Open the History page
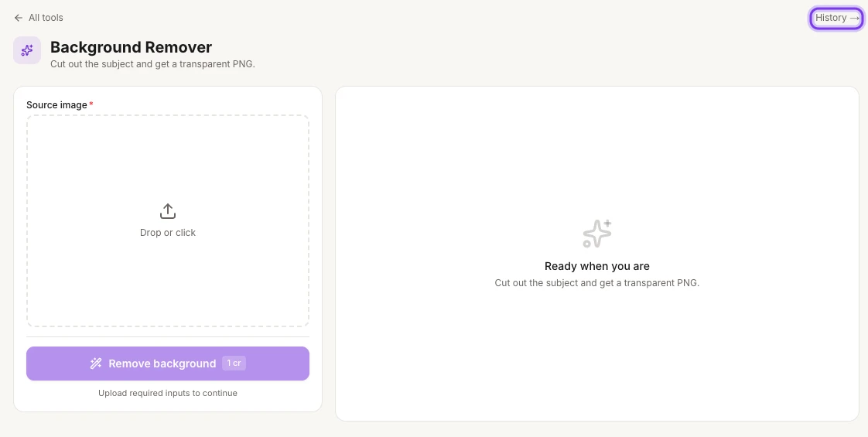Viewport: 868px width, 437px height. point(836,18)
